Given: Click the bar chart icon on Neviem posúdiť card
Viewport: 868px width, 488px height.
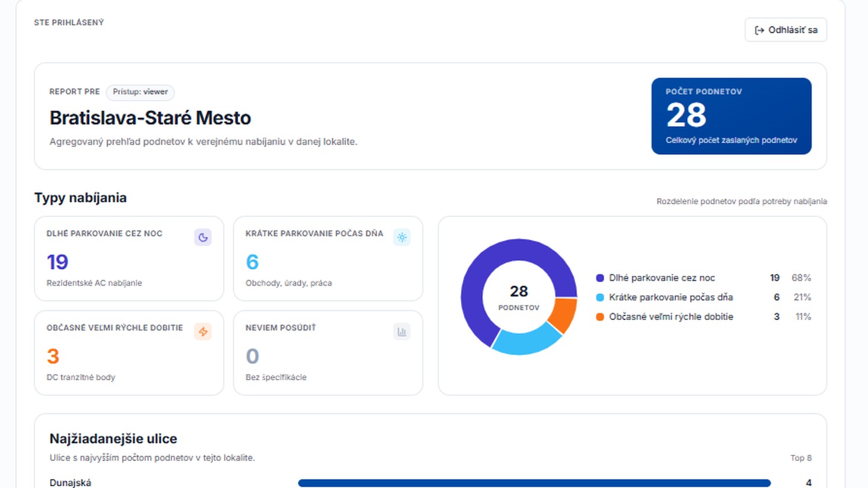Looking at the screenshot, I should point(402,331).
